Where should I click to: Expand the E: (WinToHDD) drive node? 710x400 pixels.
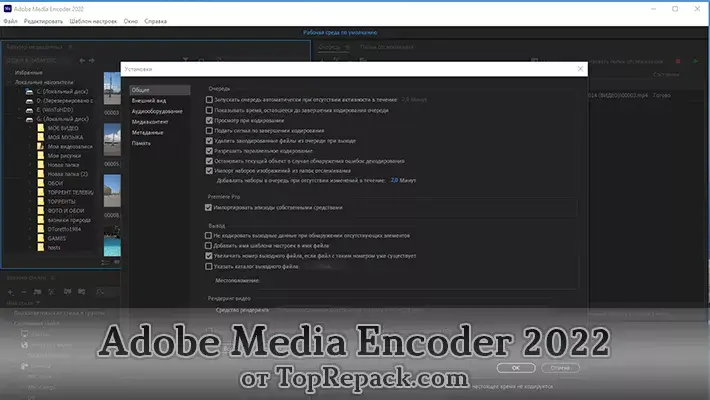[x=19, y=110]
